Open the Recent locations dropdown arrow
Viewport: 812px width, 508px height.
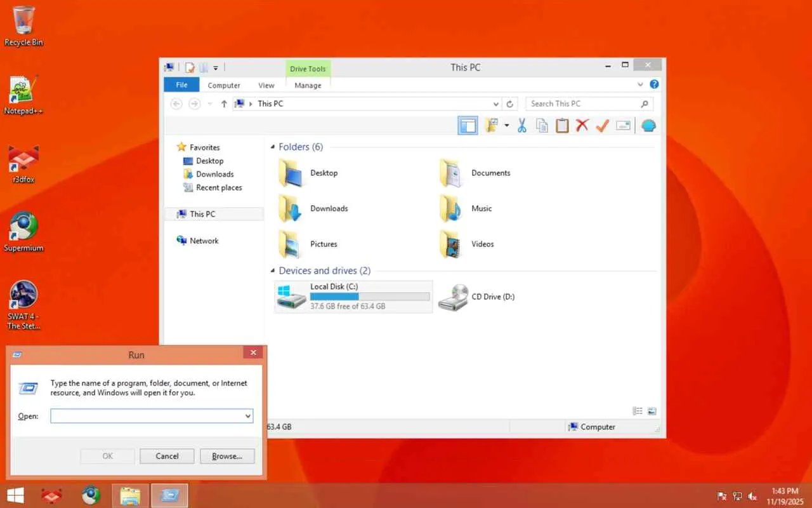pyautogui.click(x=210, y=104)
